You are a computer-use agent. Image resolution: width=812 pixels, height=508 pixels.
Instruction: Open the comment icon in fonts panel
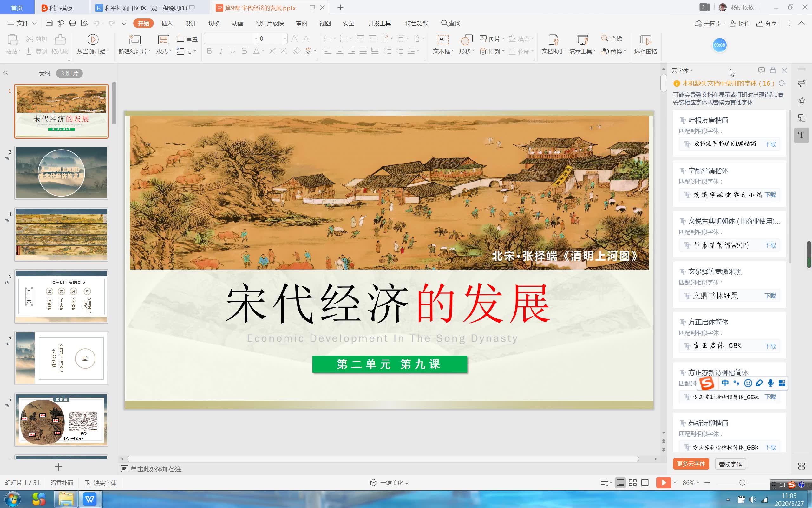(x=761, y=70)
